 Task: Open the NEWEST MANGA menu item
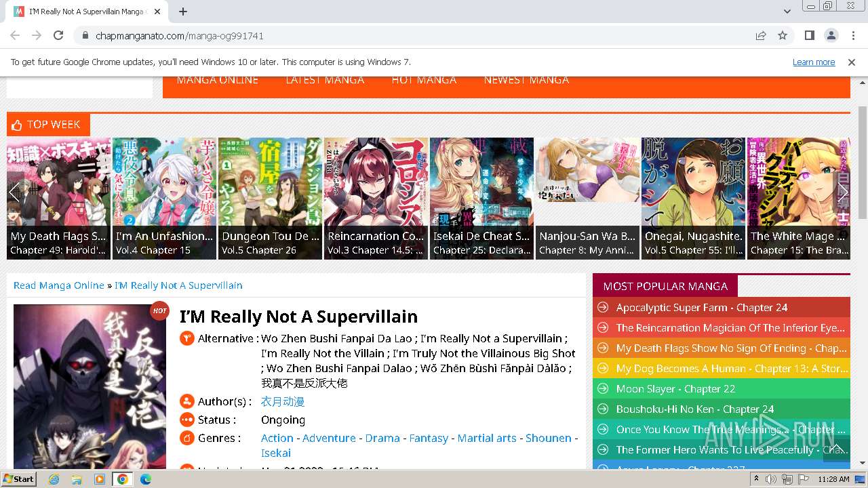[x=526, y=80]
